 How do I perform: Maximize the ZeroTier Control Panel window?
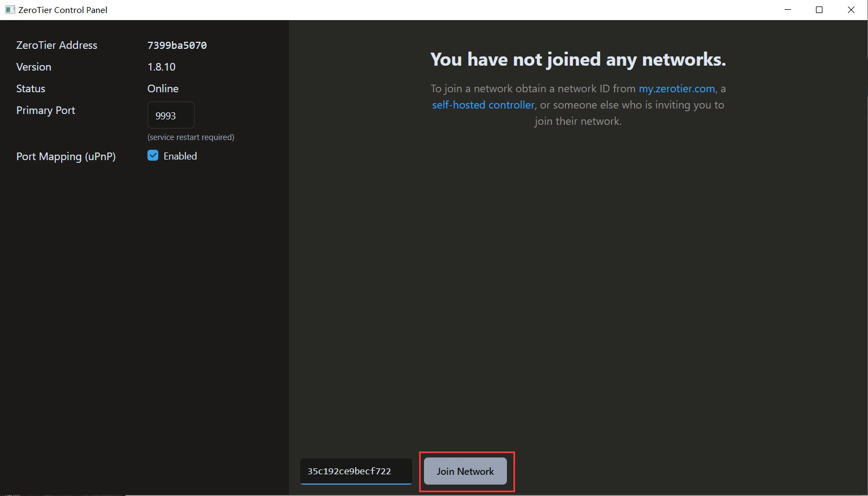pos(819,10)
